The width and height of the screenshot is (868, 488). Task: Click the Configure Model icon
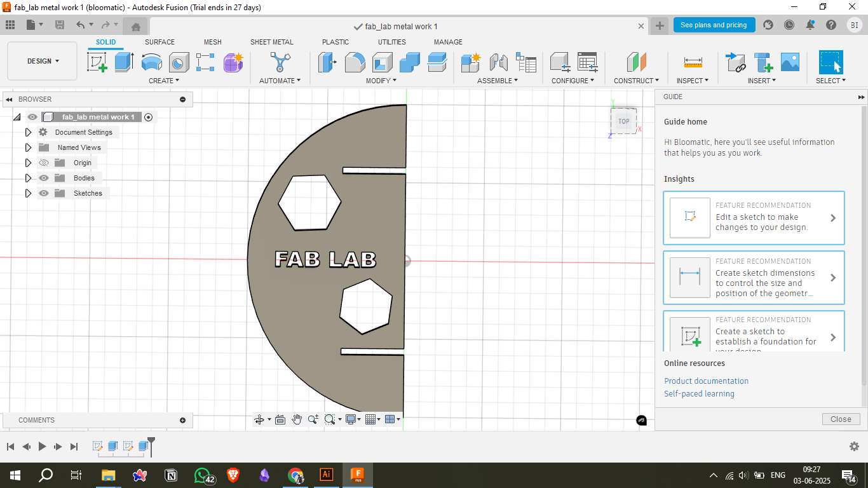[x=560, y=62]
